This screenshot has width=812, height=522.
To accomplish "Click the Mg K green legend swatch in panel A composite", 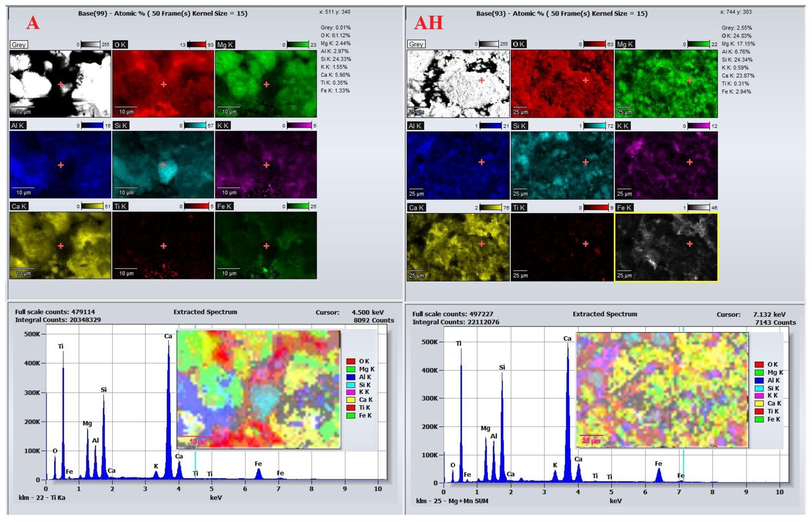I will (351, 369).
